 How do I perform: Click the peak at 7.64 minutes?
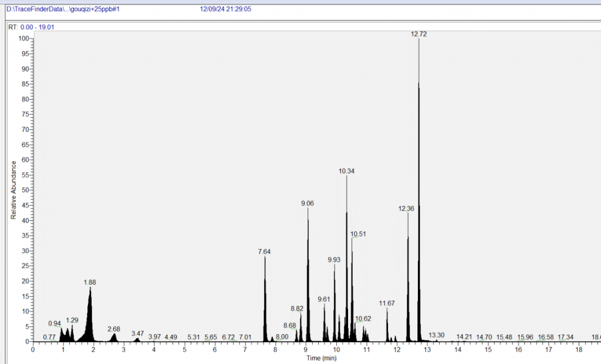pos(264,251)
